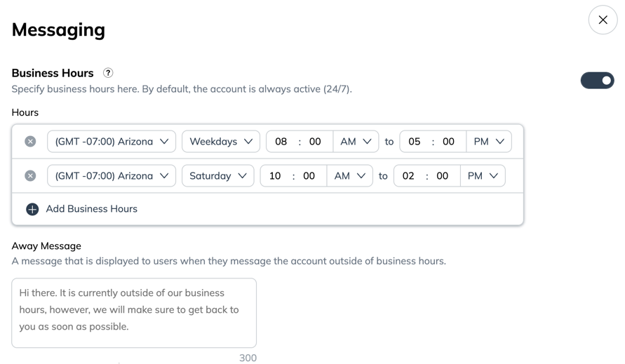Remove the Weekdays business hours row

tap(30, 142)
